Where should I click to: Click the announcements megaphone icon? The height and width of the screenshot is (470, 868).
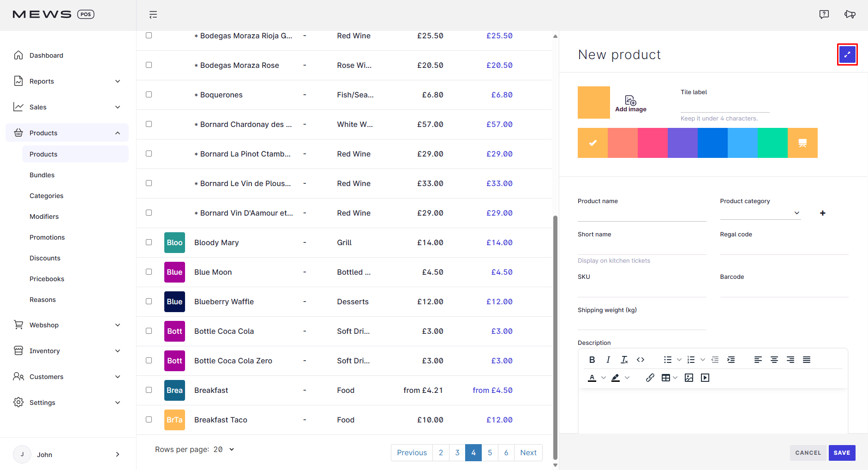click(x=850, y=14)
